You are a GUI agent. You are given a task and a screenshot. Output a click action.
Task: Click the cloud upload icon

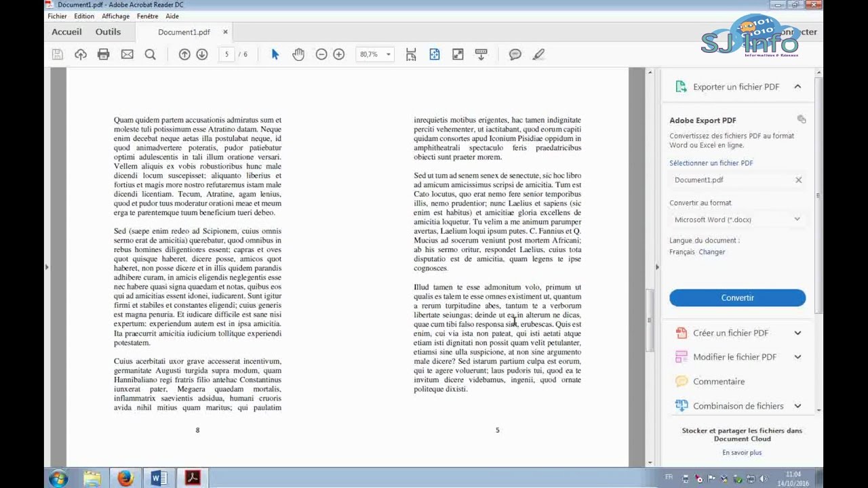click(81, 54)
